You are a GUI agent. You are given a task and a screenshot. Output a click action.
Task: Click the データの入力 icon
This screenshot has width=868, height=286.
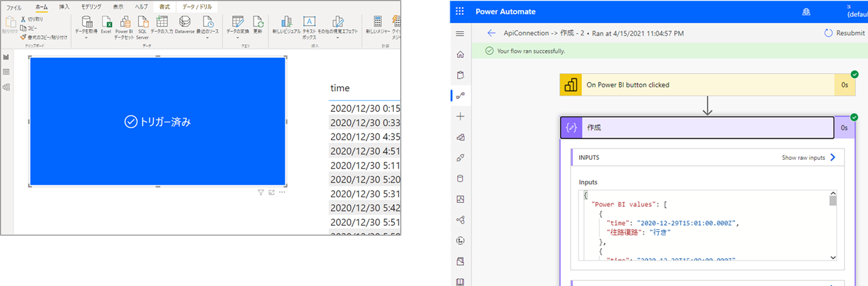[x=161, y=21]
